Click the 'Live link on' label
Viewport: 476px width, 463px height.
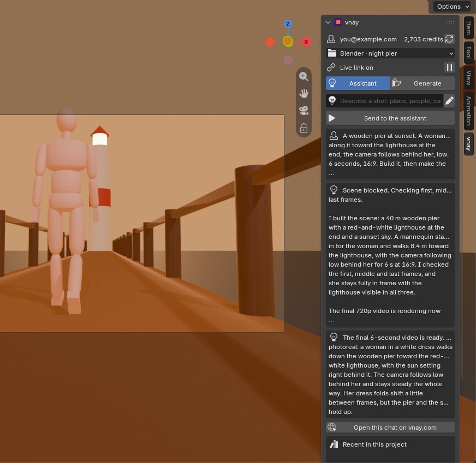click(356, 68)
